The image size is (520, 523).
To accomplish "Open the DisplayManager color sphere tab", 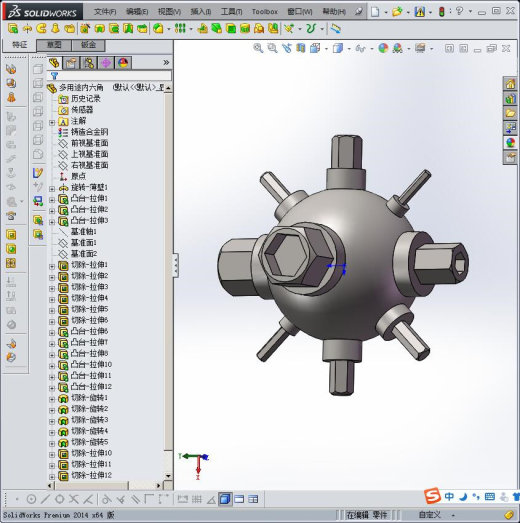I will (x=123, y=63).
